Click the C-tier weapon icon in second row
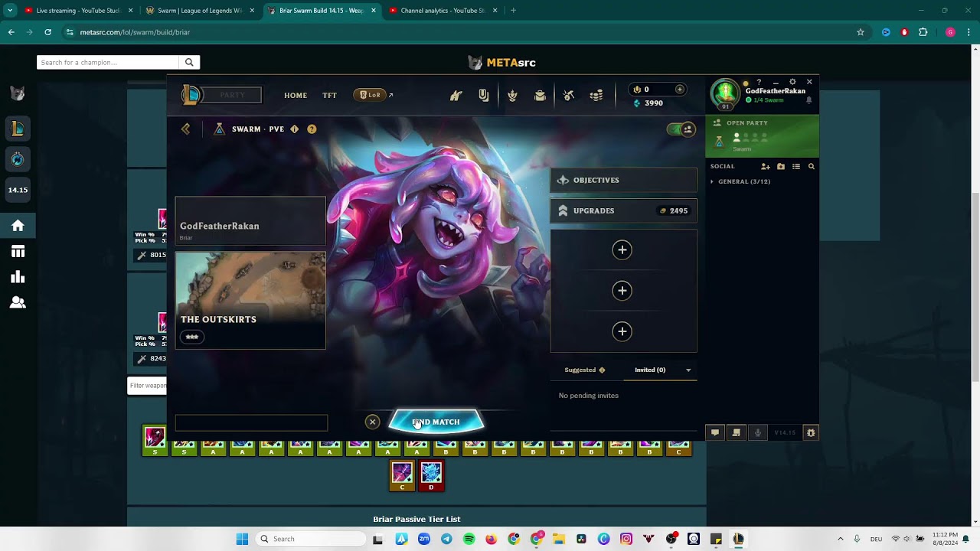Screen dimensions: 980x551 click(x=402, y=475)
